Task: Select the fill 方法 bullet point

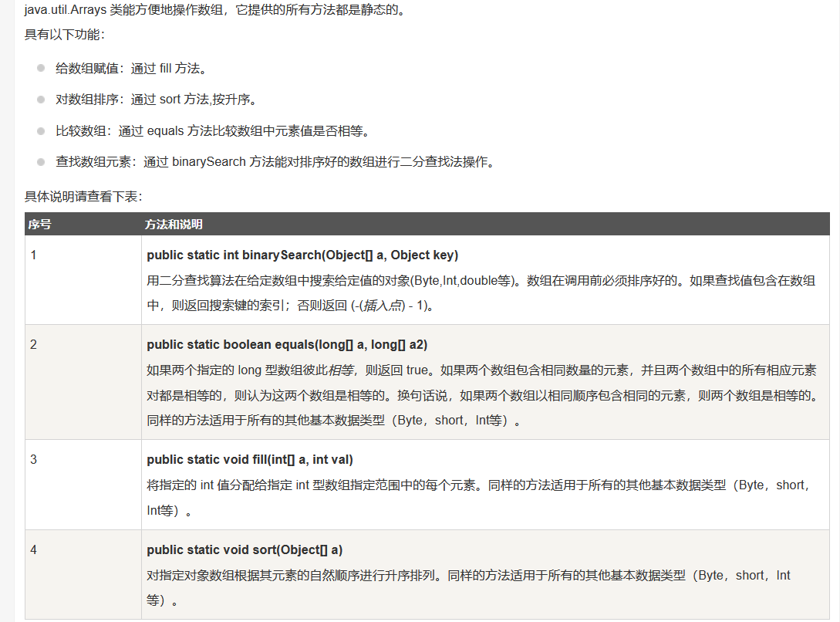Action: click(x=131, y=68)
